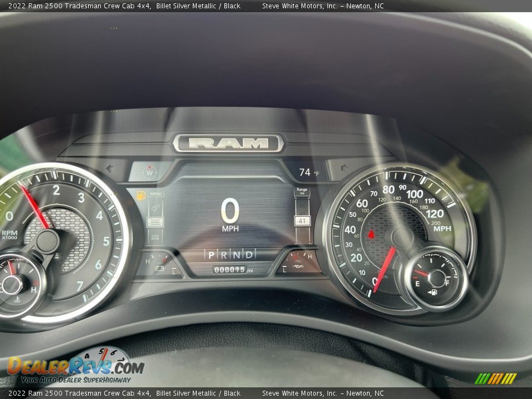Viewport: 532px width, 399px height.
Task: Tap the battery voltage gauge icon
Action: [x=160, y=268]
